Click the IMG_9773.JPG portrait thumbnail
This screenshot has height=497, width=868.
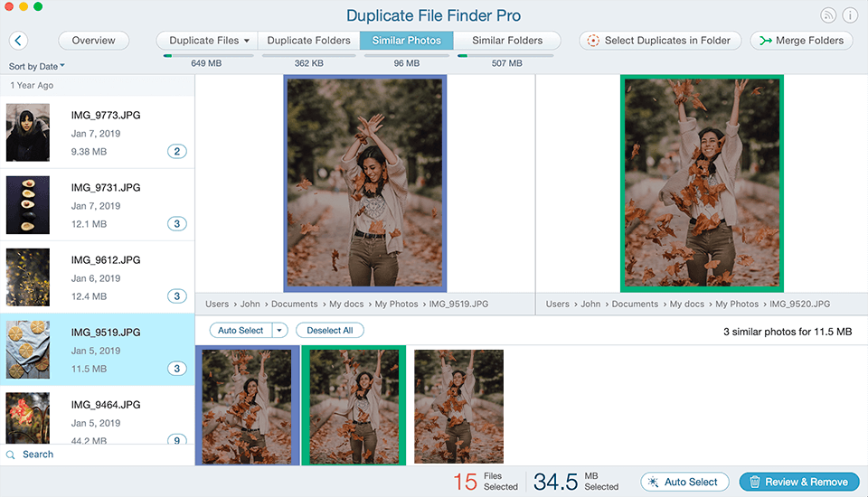28,132
